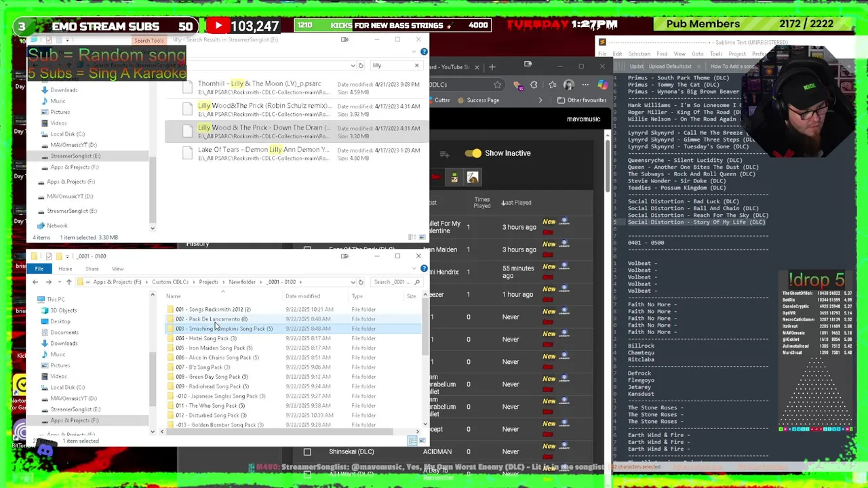The image size is (868, 488).
Task: Bookmark page with address bar star icon
Action: [x=498, y=85]
